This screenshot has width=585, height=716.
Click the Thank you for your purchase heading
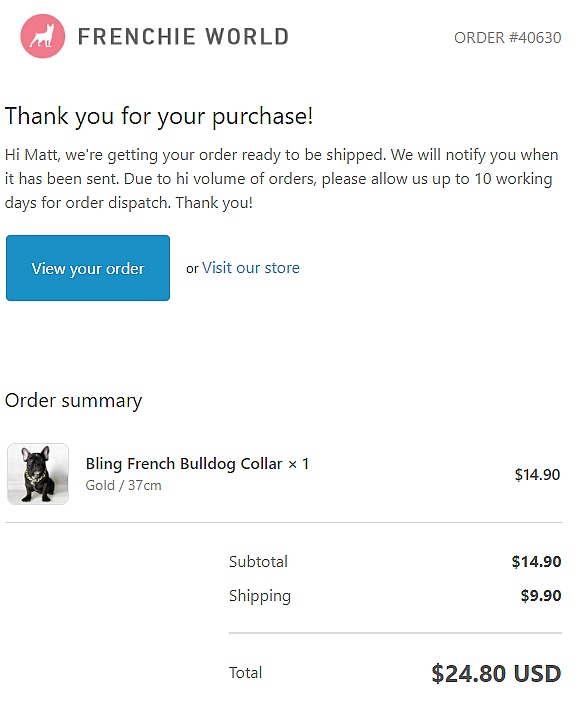[x=159, y=116]
